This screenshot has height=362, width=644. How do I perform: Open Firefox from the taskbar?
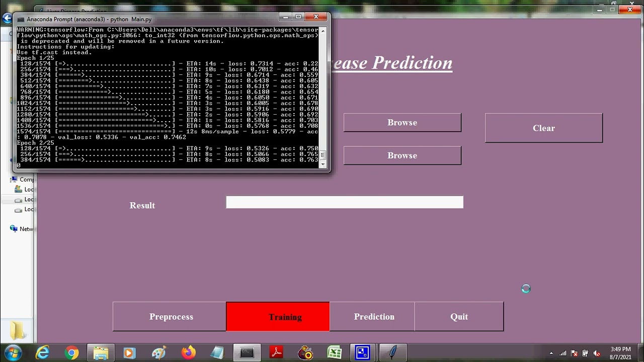(189, 353)
